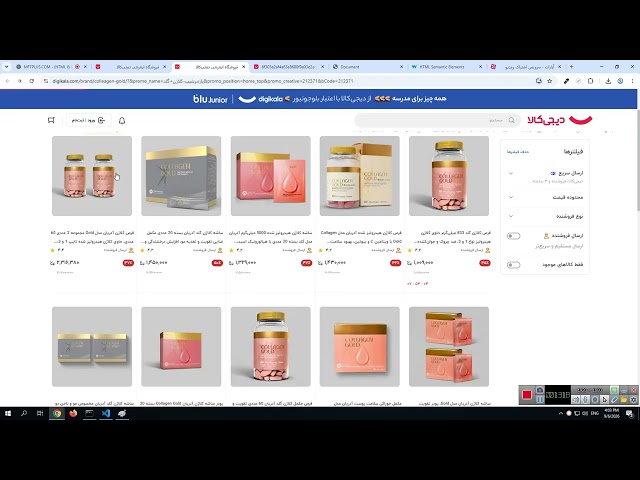The image size is (640, 480).
Task: Click the login / sign-up button
Action: point(88,120)
